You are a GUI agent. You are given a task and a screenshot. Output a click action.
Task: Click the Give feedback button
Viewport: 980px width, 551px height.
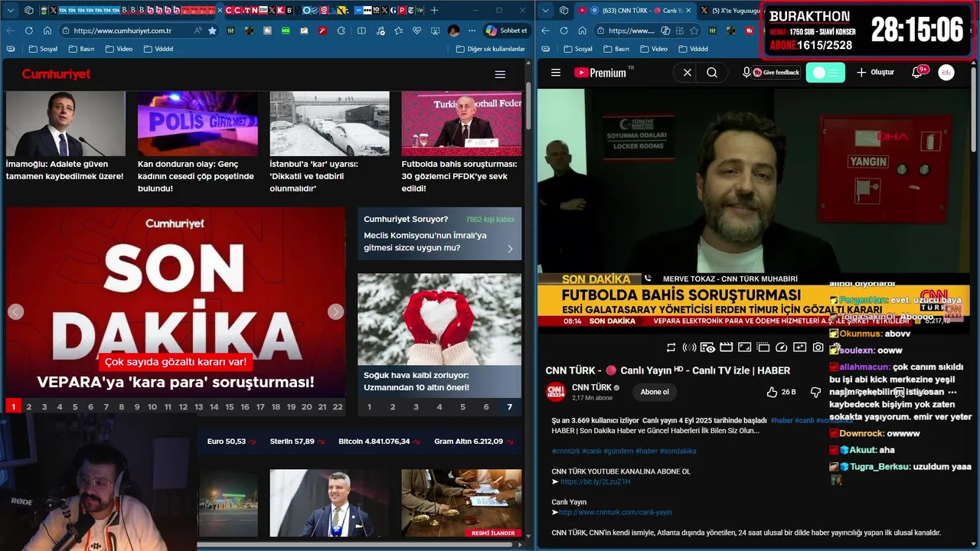(x=776, y=73)
